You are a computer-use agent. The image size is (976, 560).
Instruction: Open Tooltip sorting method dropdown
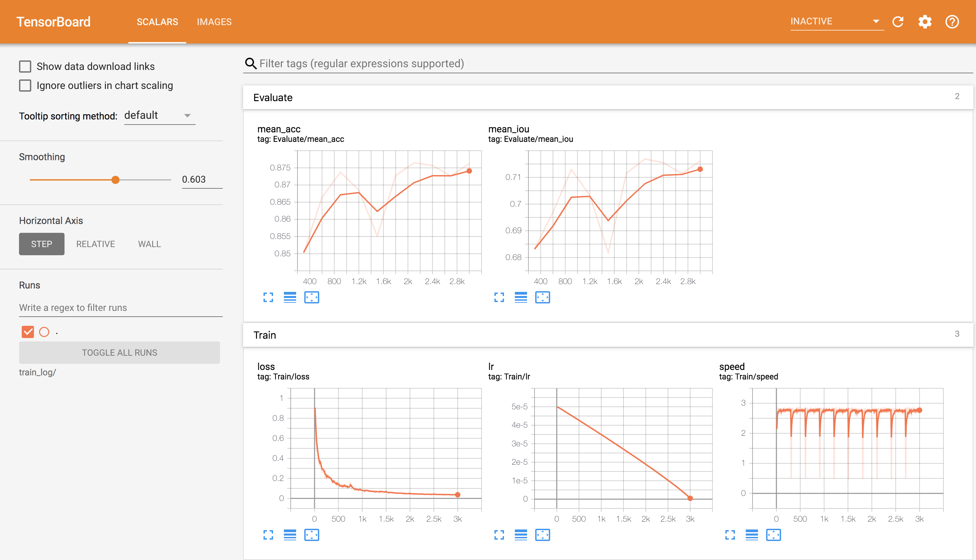pyautogui.click(x=159, y=115)
